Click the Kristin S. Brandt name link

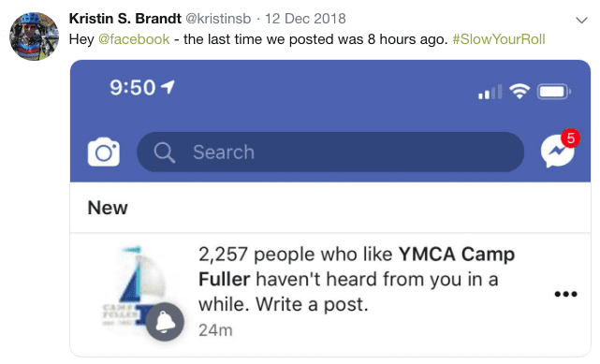pos(124,19)
